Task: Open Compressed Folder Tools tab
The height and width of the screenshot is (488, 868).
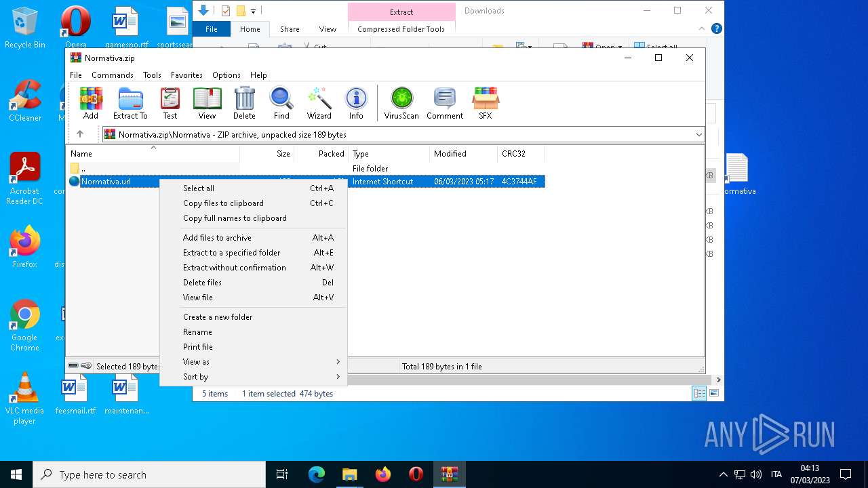Action: (x=401, y=29)
